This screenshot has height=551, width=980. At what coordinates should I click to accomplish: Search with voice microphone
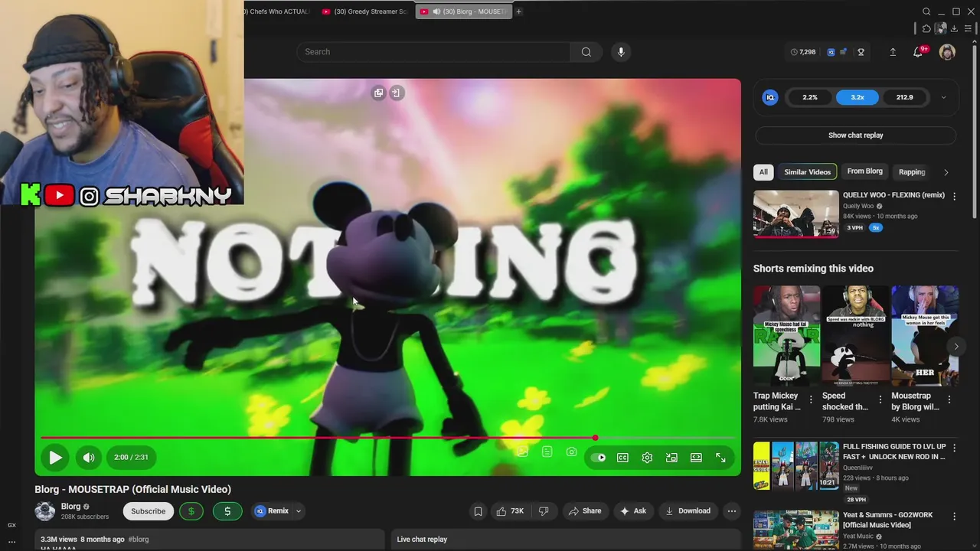(621, 52)
